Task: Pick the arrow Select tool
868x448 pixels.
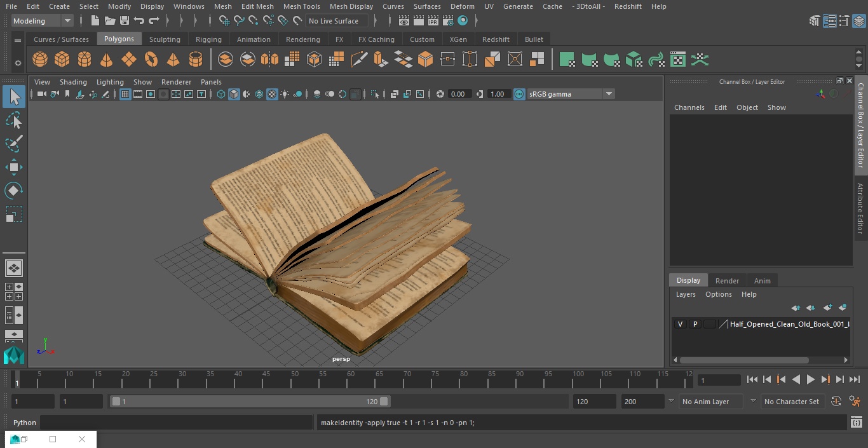Action: coord(14,97)
